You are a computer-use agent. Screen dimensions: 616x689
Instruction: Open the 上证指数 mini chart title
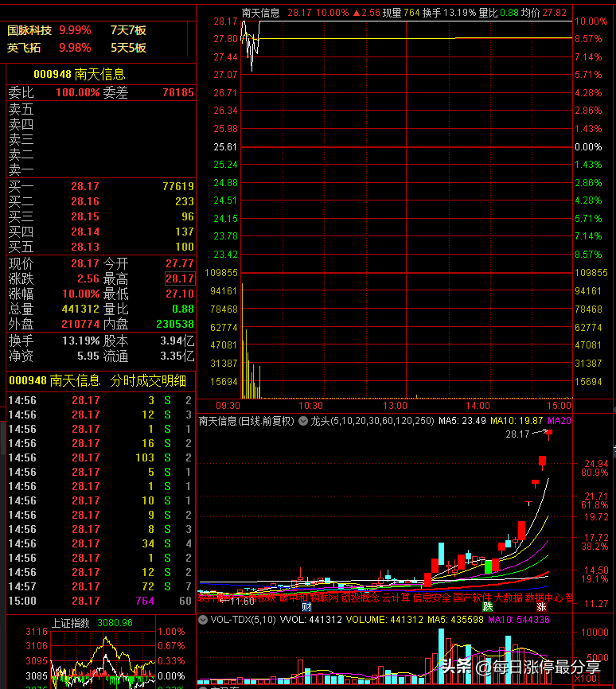[70, 623]
